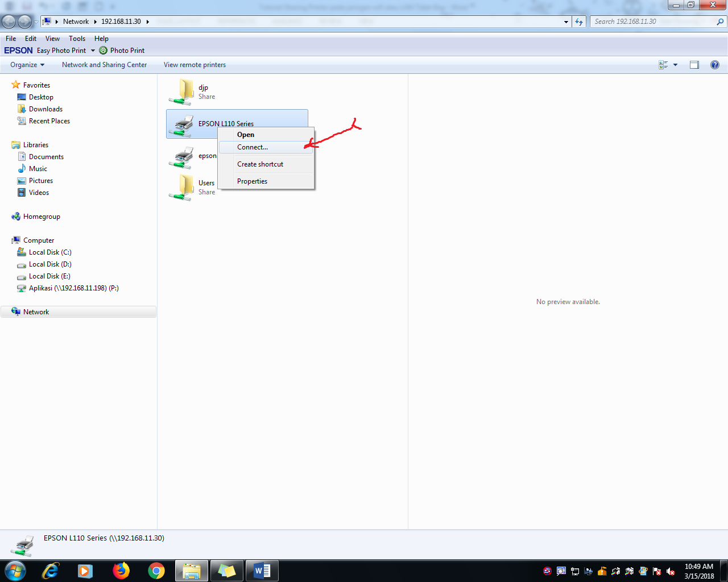This screenshot has width=728, height=582.
Task: Select Documents library
Action: pyautogui.click(x=46, y=157)
